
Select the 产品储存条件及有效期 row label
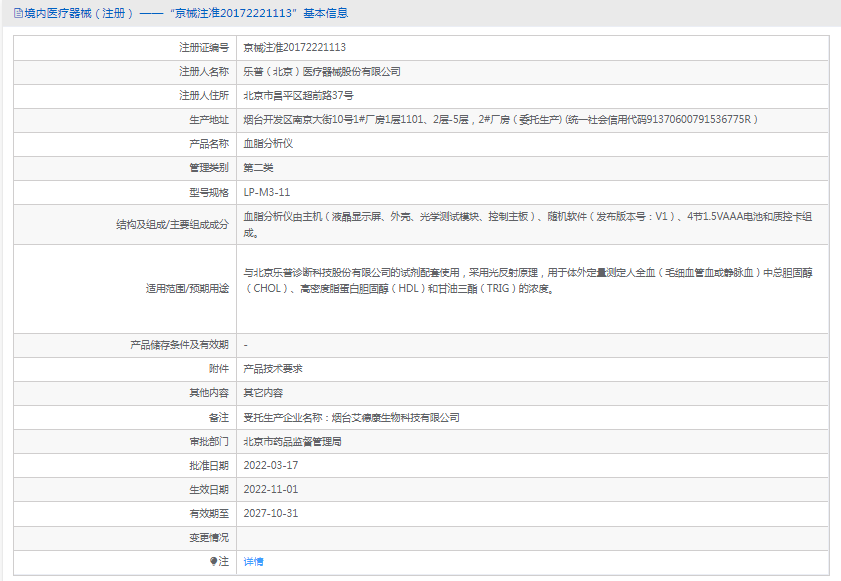(x=180, y=345)
